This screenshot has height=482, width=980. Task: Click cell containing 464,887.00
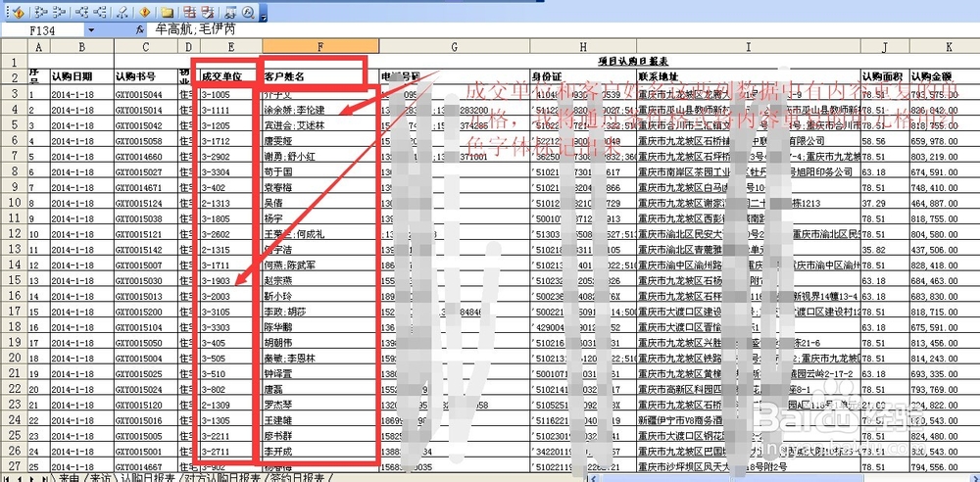click(945, 203)
